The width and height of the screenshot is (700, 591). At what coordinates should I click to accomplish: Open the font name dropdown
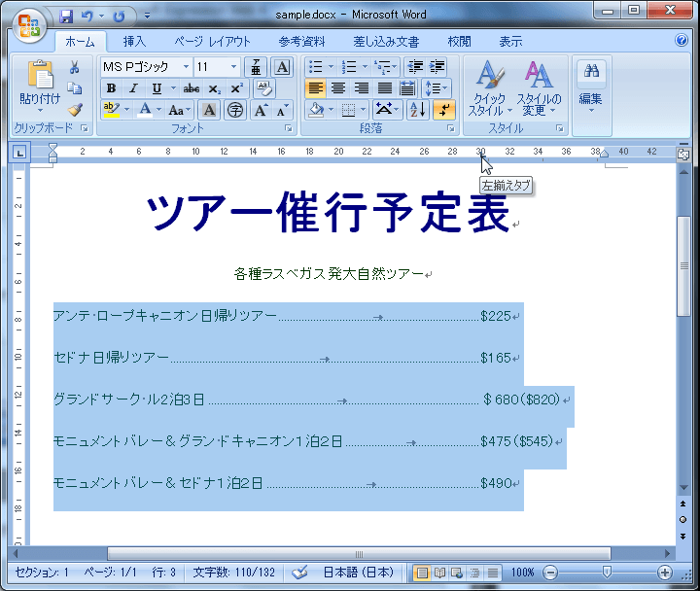pos(186,67)
